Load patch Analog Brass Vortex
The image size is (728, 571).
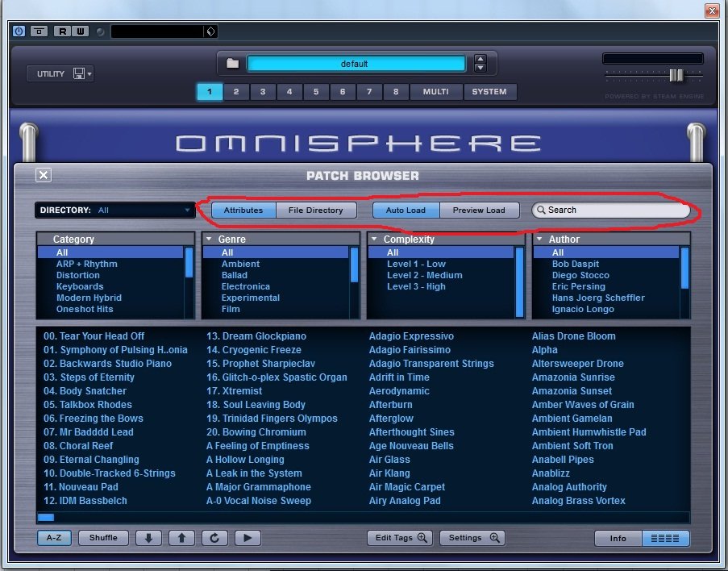pos(579,501)
